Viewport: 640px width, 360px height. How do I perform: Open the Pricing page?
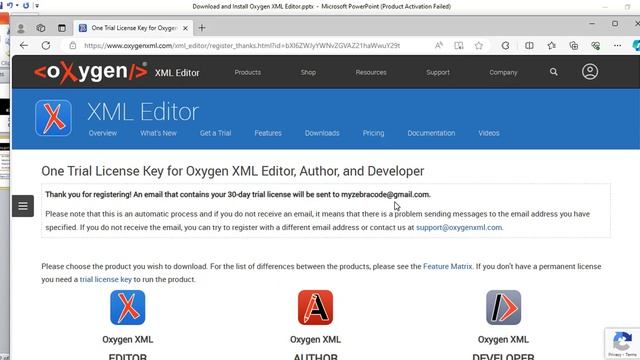click(373, 133)
